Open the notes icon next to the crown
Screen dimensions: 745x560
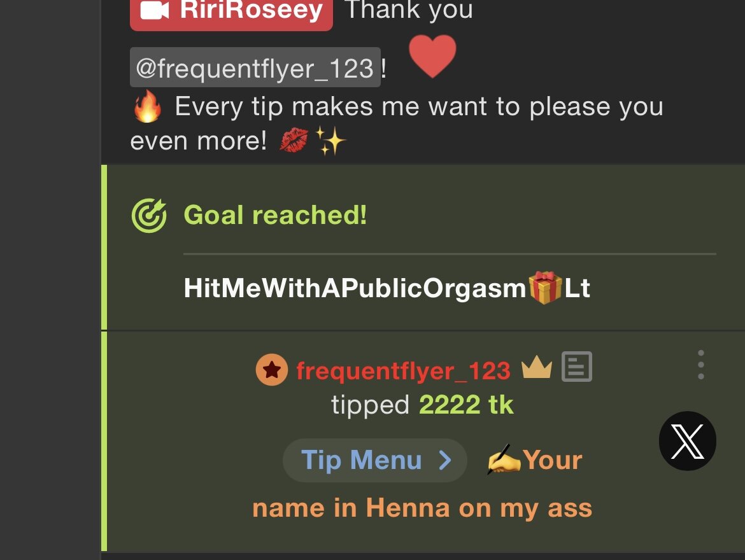576,367
